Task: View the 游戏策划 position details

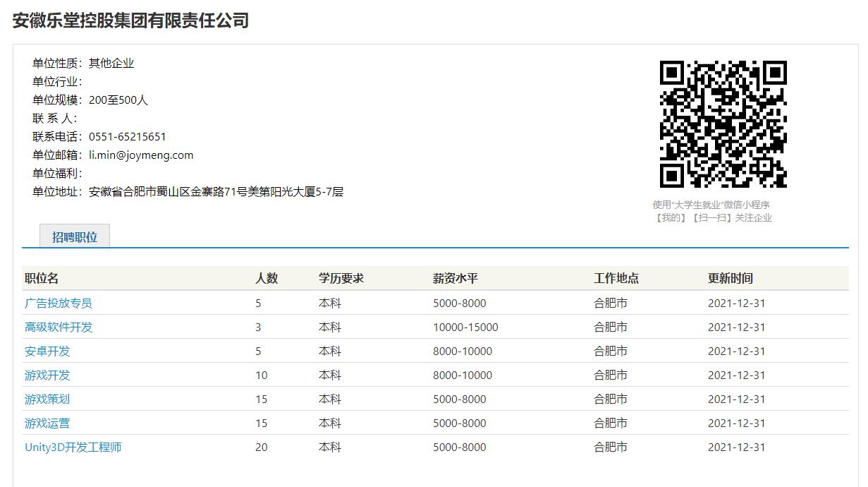Action: click(x=47, y=399)
